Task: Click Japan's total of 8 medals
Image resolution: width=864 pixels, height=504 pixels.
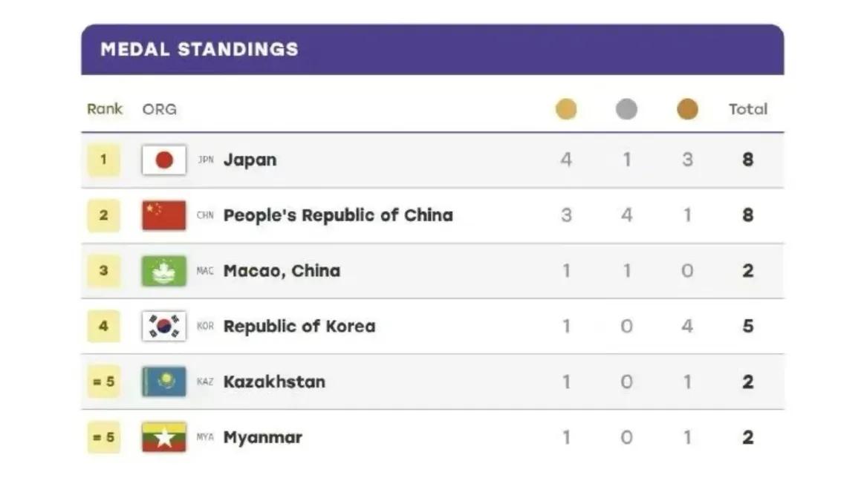Action: [747, 160]
